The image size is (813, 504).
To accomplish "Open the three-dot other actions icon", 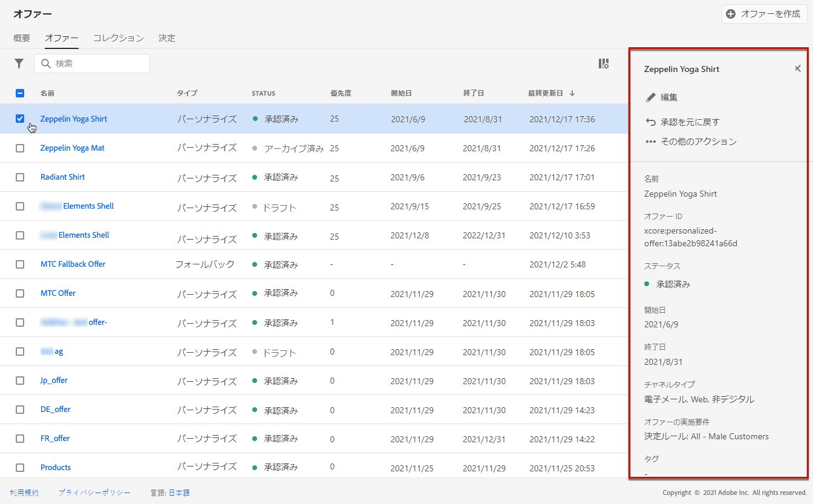I will click(x=651, y=142).
